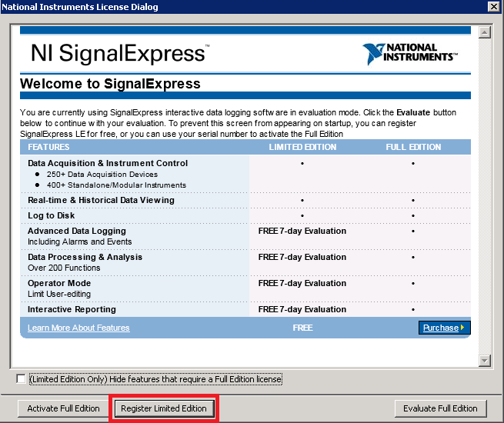Click the Over 200 Functions text
The width and height of the screenshot is (504, 423).
pyautogui.click(x=64, y=268)
